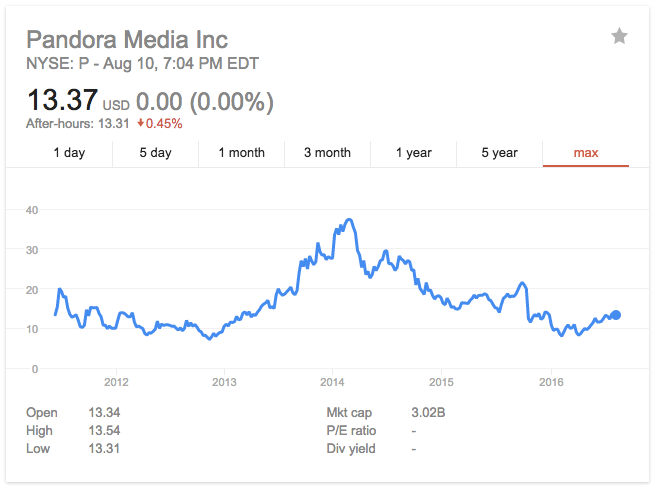Click the Open price 13.34

[104, 412]
